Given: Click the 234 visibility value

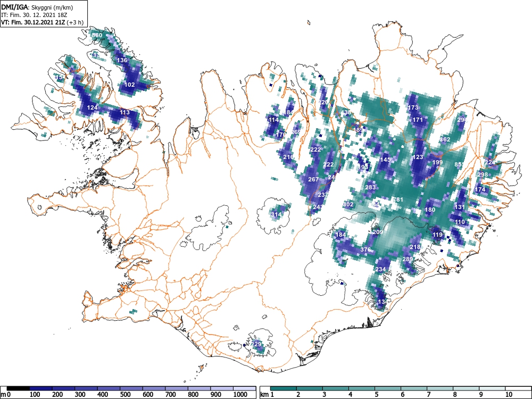Looking at the screenshot, I should 380,269.
